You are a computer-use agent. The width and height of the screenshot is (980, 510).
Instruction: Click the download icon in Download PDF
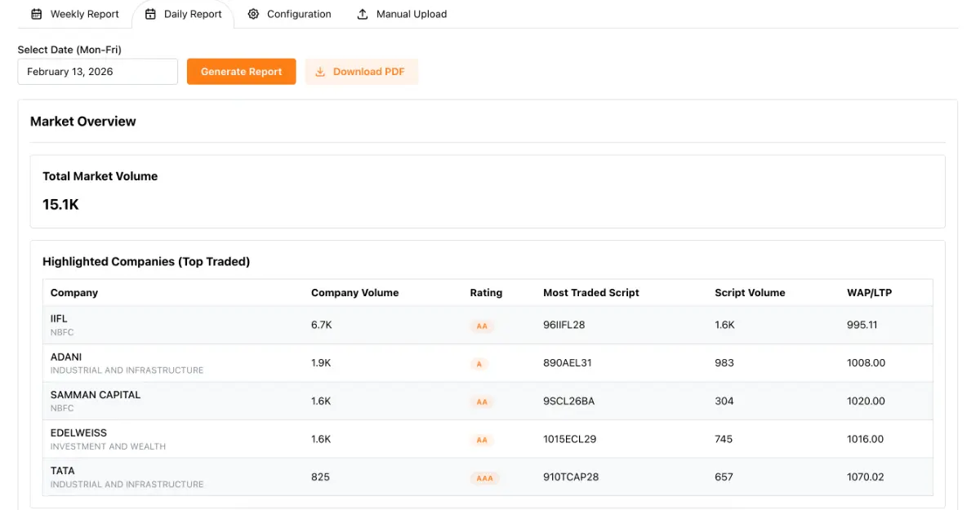321,72
